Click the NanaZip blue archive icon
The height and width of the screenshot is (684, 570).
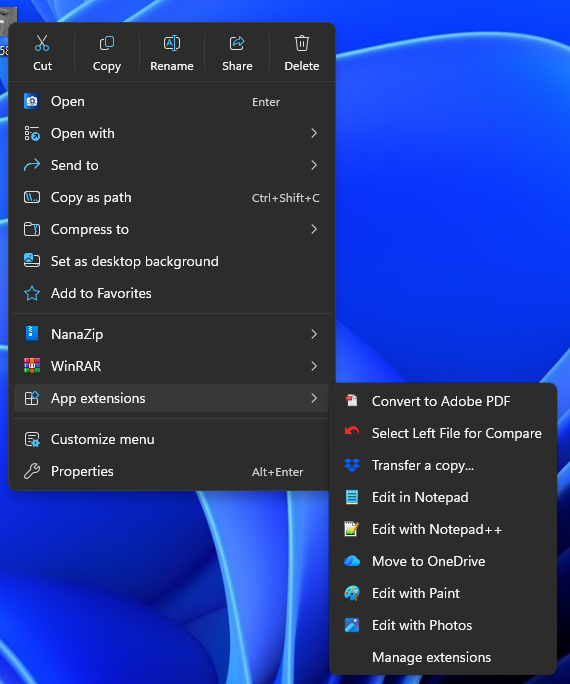[32, 334]
